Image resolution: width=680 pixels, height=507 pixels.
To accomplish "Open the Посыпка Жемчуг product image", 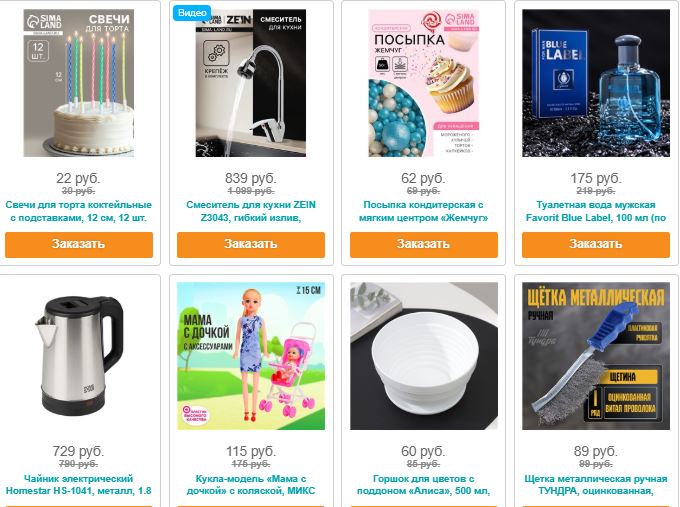I will (x=424, y=83).
